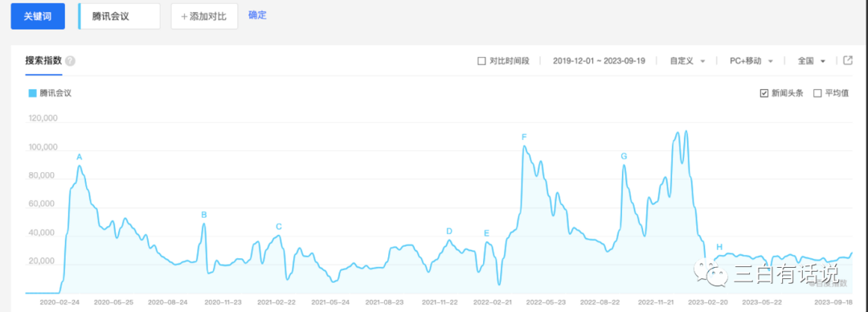The width and height of the screenshot is (868, 312).
Task: Click the 确定 link
Action: click(x=257, y=15)
